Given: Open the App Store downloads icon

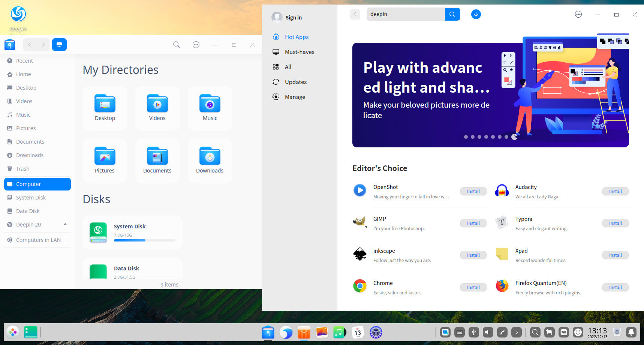Looking at the screenshot, I should point(476,14).
